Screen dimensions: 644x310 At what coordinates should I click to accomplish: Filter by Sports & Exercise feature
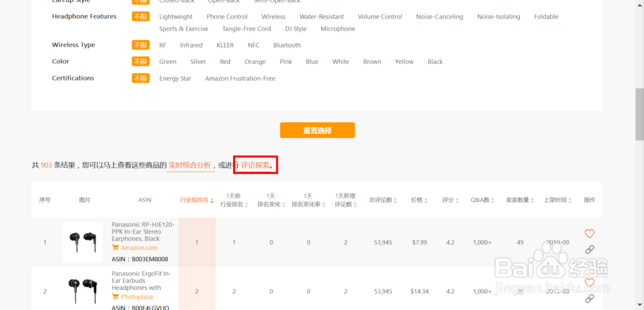(x=184, y=29)
